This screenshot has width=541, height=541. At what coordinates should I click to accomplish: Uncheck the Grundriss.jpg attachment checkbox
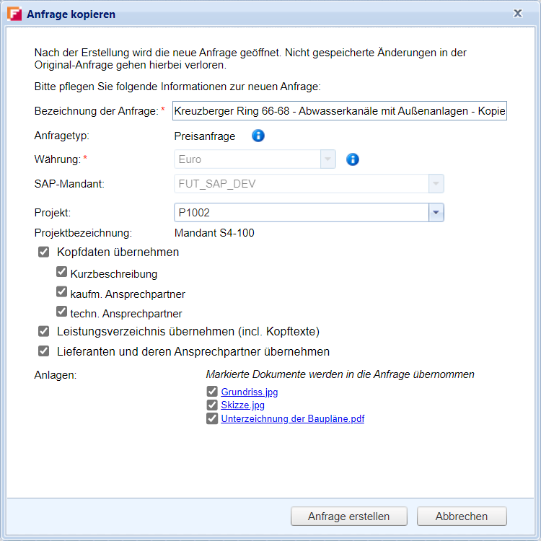coord(212,392)
